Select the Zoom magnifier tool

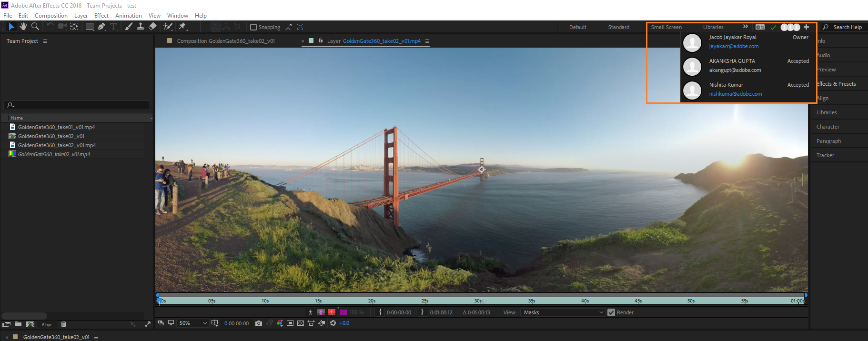tap(35, 27)
